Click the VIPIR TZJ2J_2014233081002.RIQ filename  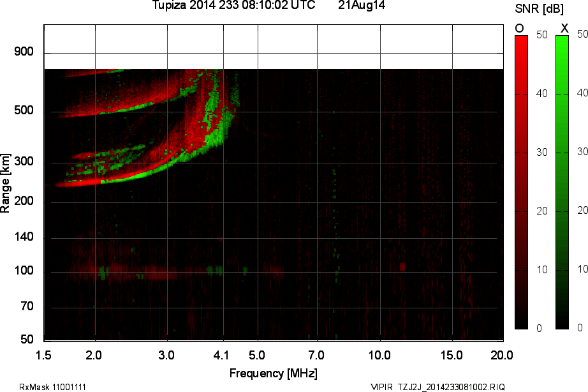pos(437,387)
